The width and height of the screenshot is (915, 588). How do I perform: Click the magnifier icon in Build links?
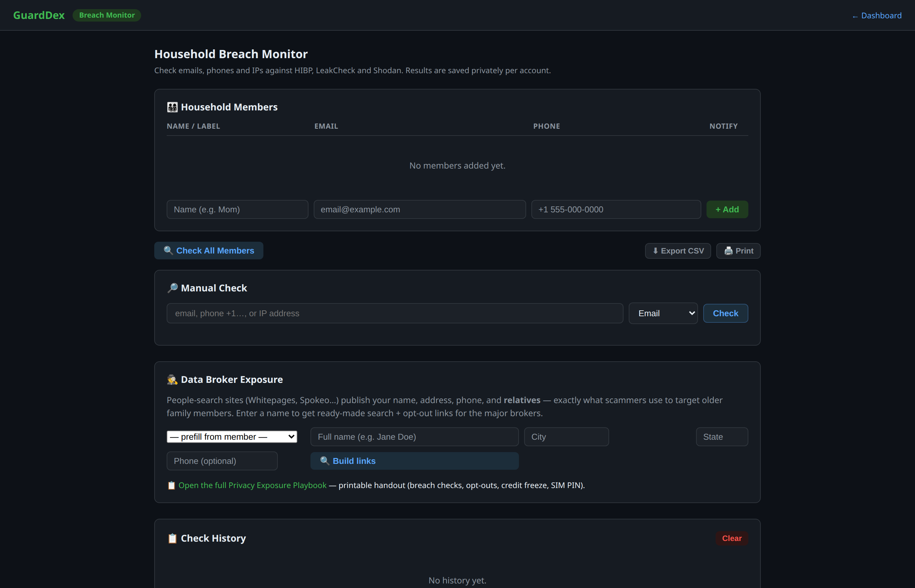[324, 461]
